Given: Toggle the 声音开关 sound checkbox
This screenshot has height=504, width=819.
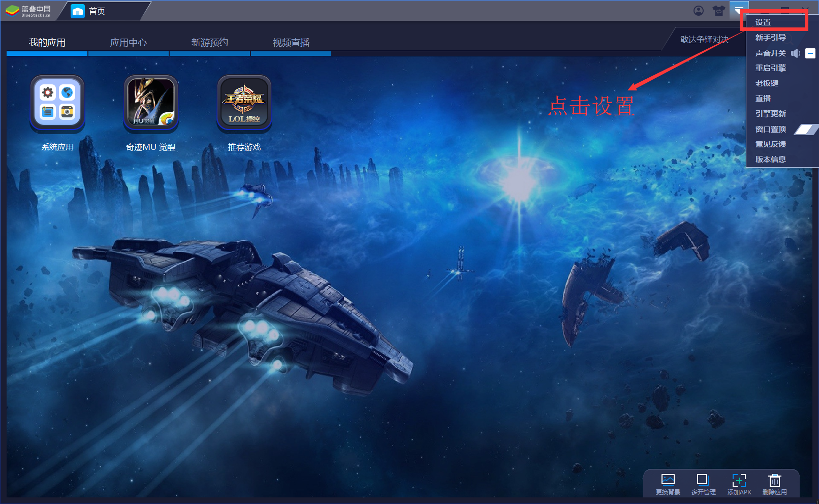Looking at the screenshot, I should [810, 53].
